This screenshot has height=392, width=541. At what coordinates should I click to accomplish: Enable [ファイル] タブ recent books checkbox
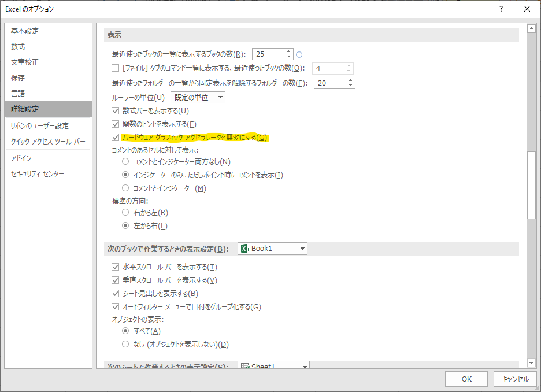(x=115, y=68)
